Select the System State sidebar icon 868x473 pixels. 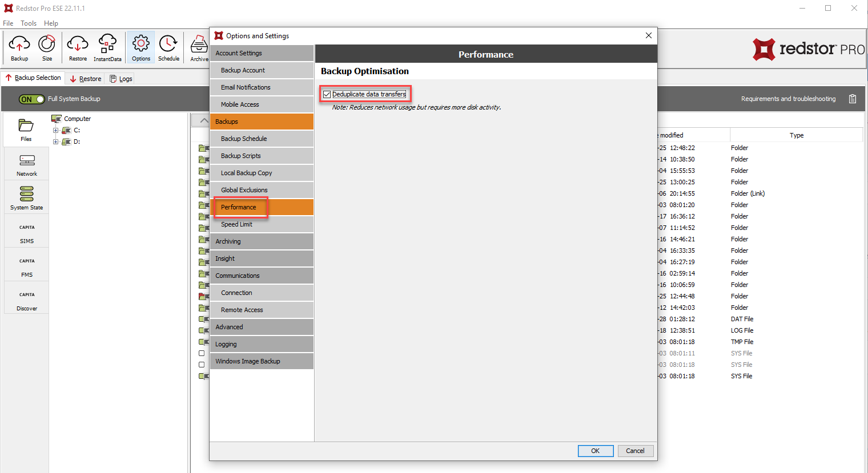tap(27, 197)
